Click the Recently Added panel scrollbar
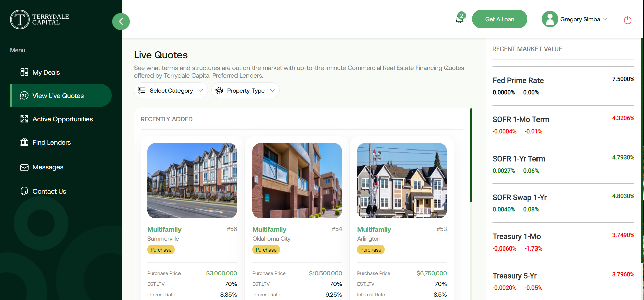The width and height of the screenshot is (644, 300). (x=471, y=156)
